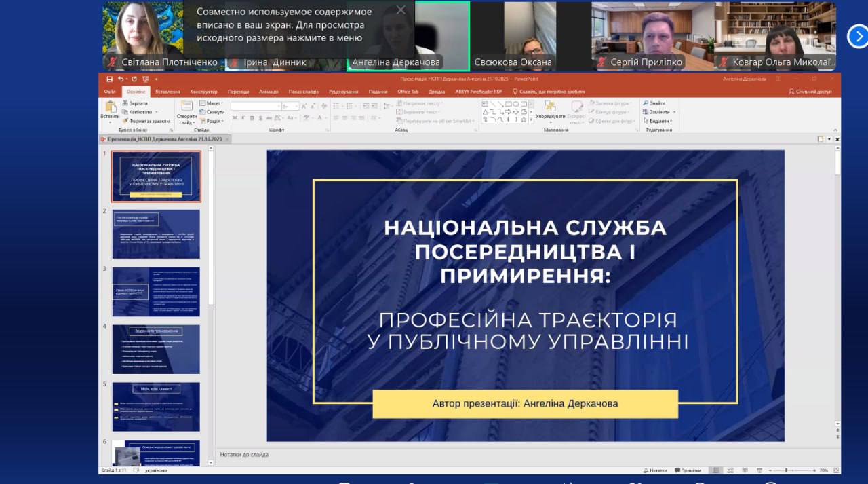The height and width of the screenshot is (484, 868).
Task: Open the font name combo box
Action: click(x=256, y=106)
